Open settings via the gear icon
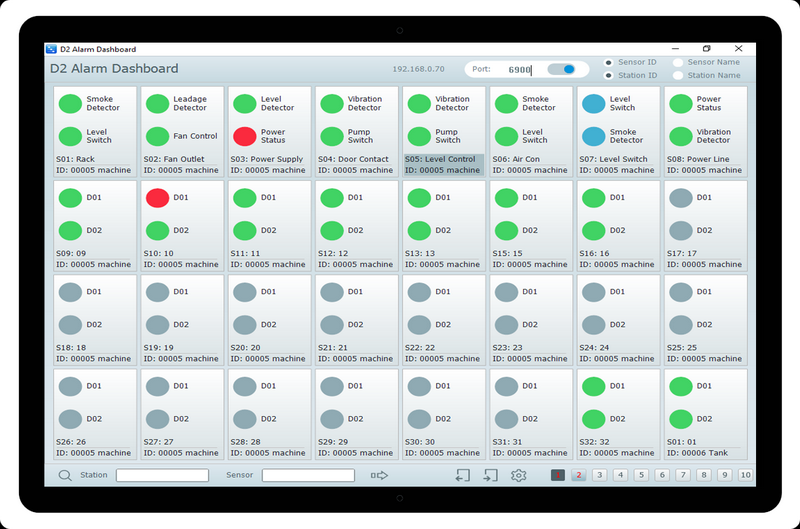 pyautogui.click(x=518, y=476)
